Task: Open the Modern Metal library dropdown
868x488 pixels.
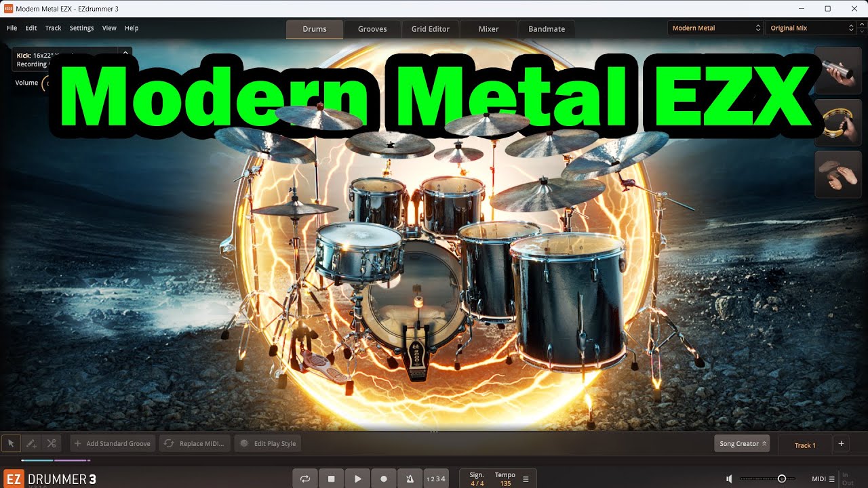Action: [715, 28]
